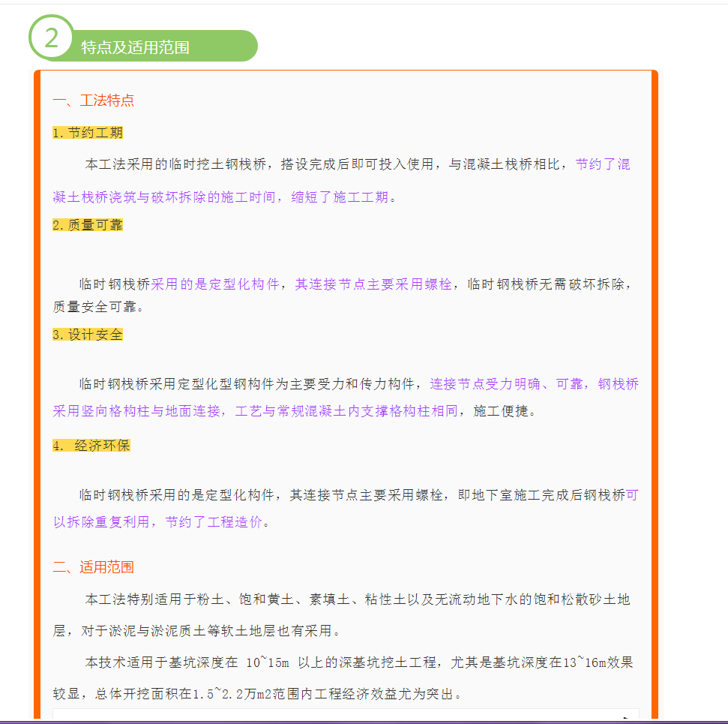Screen dimensions: 728x724
Task: Click purple text 缩短了施工工期
Action: pos(340,197)
